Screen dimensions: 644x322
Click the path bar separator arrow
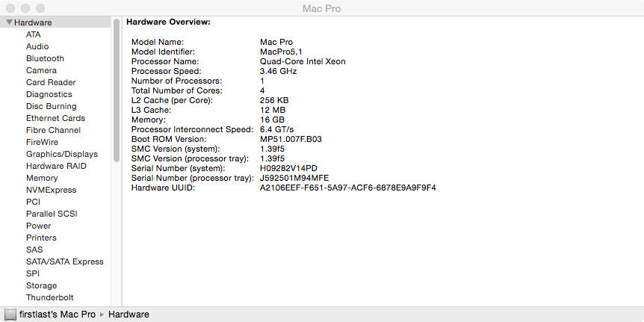coord(102,315)
